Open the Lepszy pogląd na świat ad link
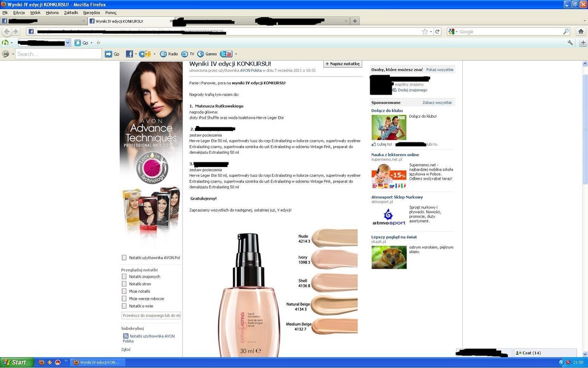The height and width of the screenshot is (368, 588). coord(394,237)
